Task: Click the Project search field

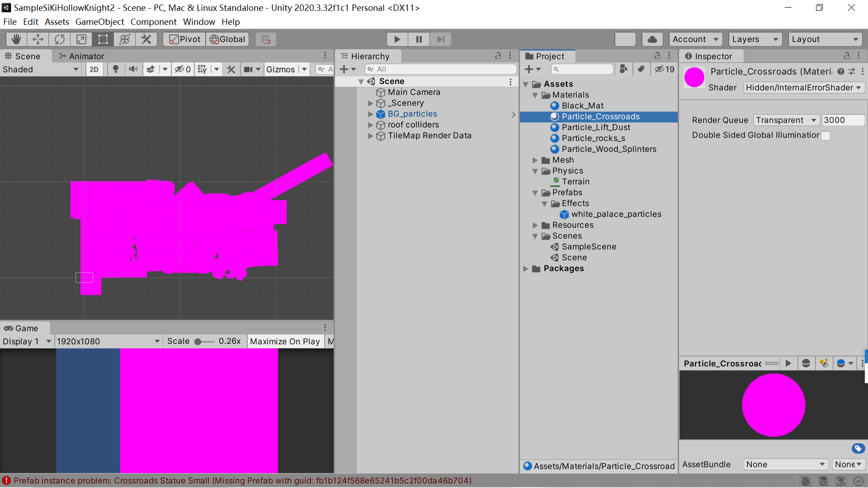Action: coord(582,69)
